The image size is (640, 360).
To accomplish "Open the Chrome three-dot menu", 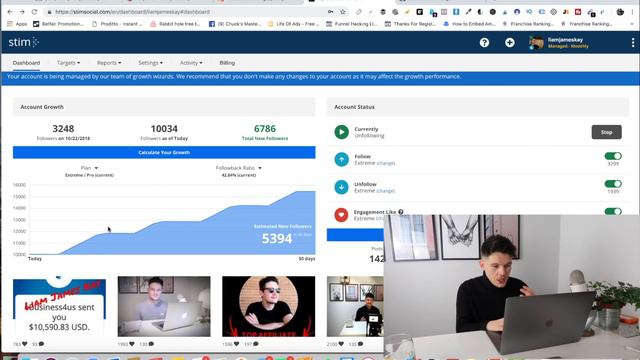I will (x=633, y=12).
